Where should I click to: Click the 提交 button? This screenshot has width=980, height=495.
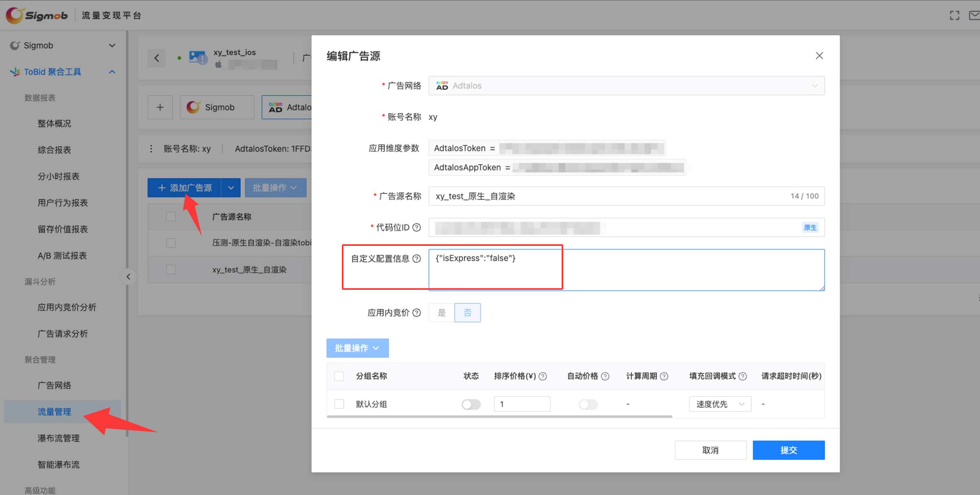tap(789, 450)
